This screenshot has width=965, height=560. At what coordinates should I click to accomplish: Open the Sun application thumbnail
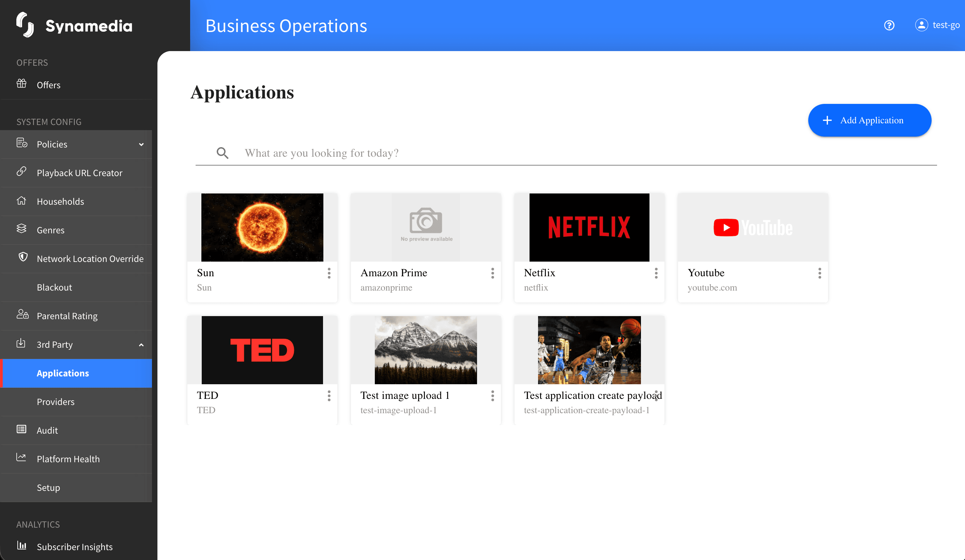tap(262, 227)
